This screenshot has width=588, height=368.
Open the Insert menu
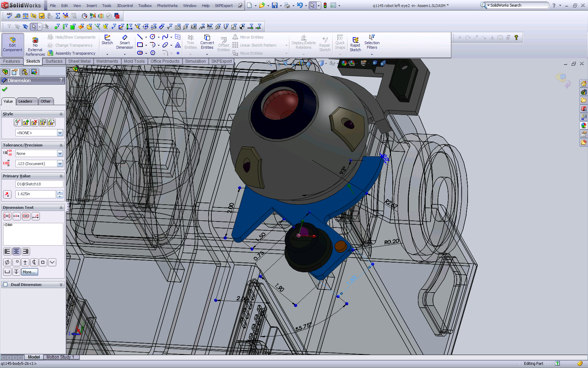[x=92, y=6]
